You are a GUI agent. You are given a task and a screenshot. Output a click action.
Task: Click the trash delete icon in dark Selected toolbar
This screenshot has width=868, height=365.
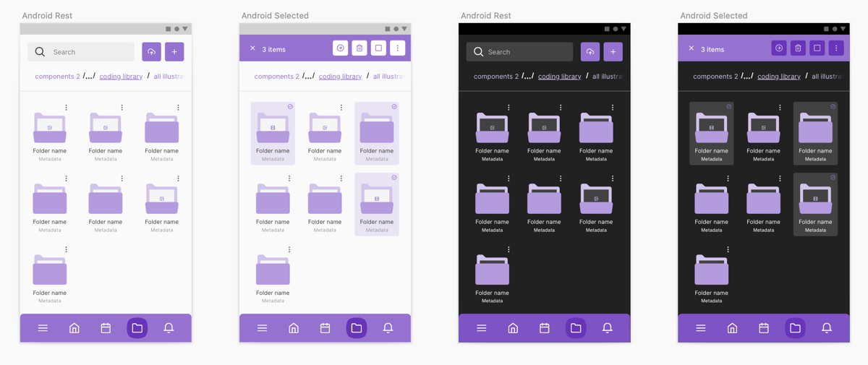[799, 48]
